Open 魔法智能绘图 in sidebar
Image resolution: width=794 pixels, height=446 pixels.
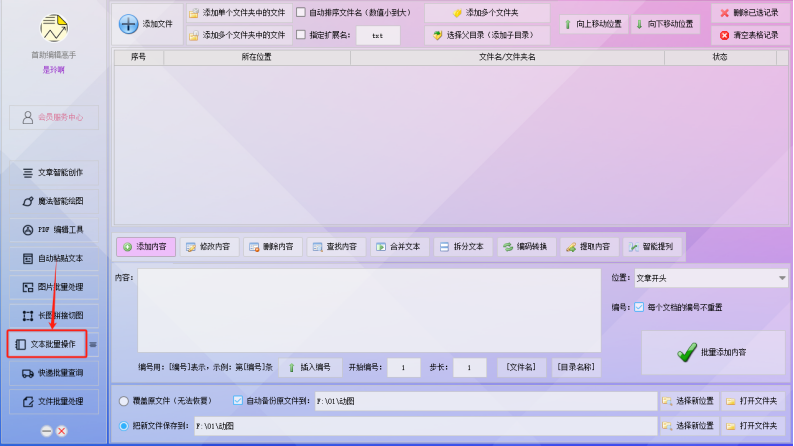(54, 201)
